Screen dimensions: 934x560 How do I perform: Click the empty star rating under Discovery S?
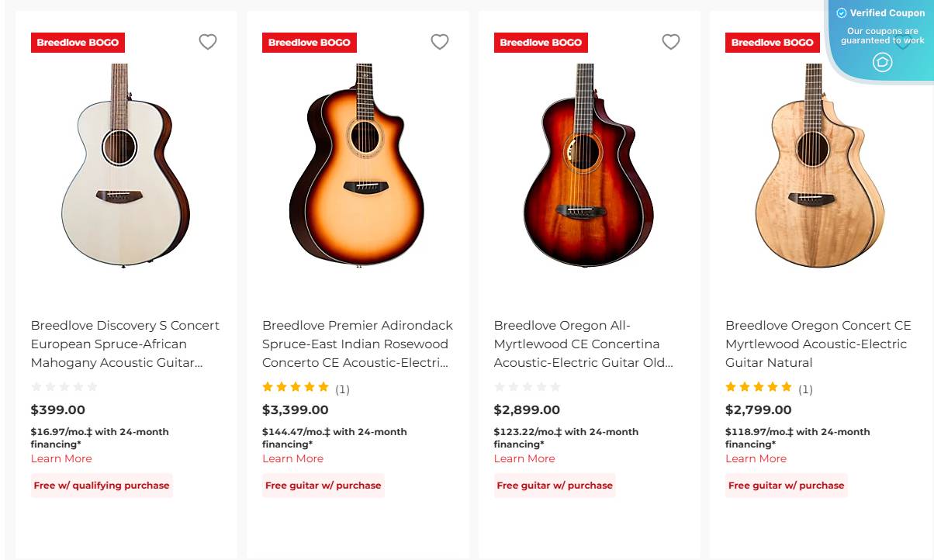(x=64, y=386)
